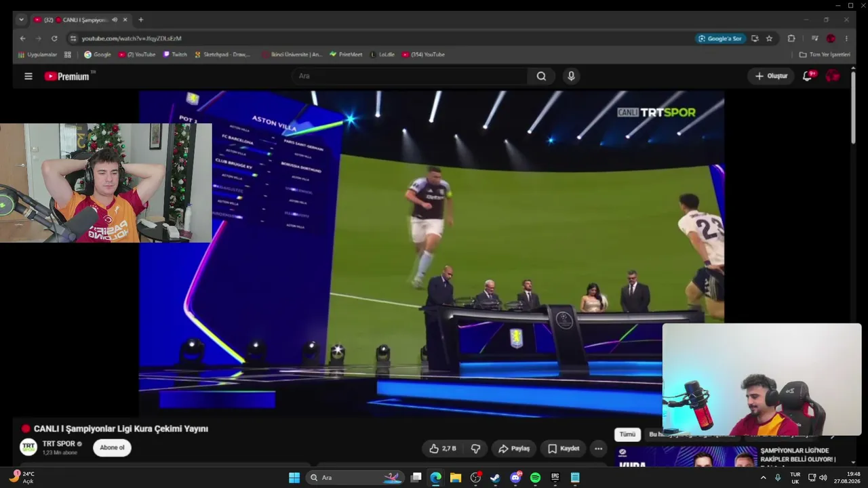Expand the browser tab search dropdown
The height and width of the screenshot is (488, 868).
[x=21, y=20]
